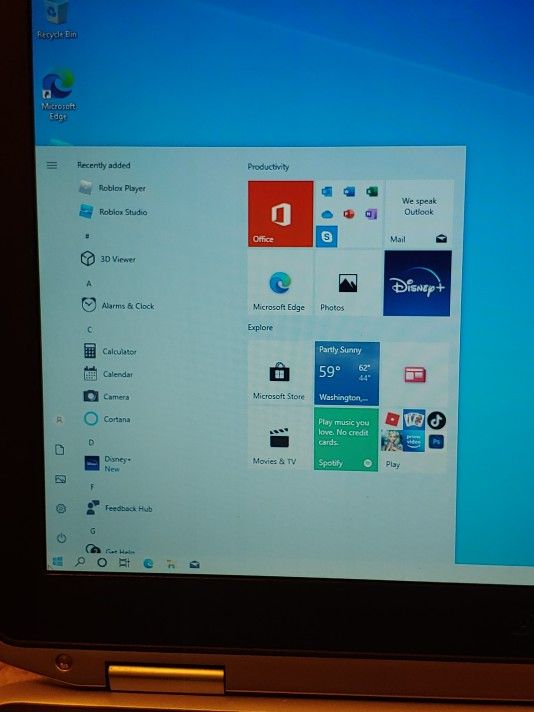534x712 pixels.
Task: Open Roblox Player from Recently added
Action: 113,188
